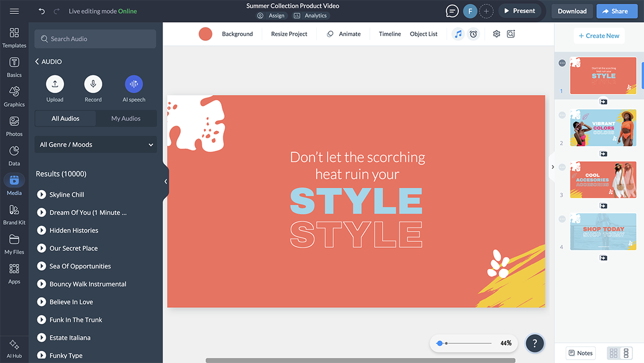Switch to list slide view
The image size is (644, 363).
(626, 353)
